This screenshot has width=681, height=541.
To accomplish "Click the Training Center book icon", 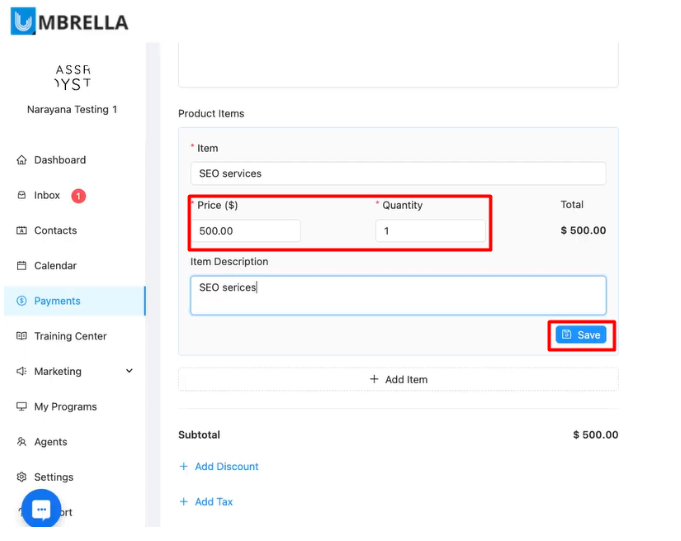I will (22, 336).
